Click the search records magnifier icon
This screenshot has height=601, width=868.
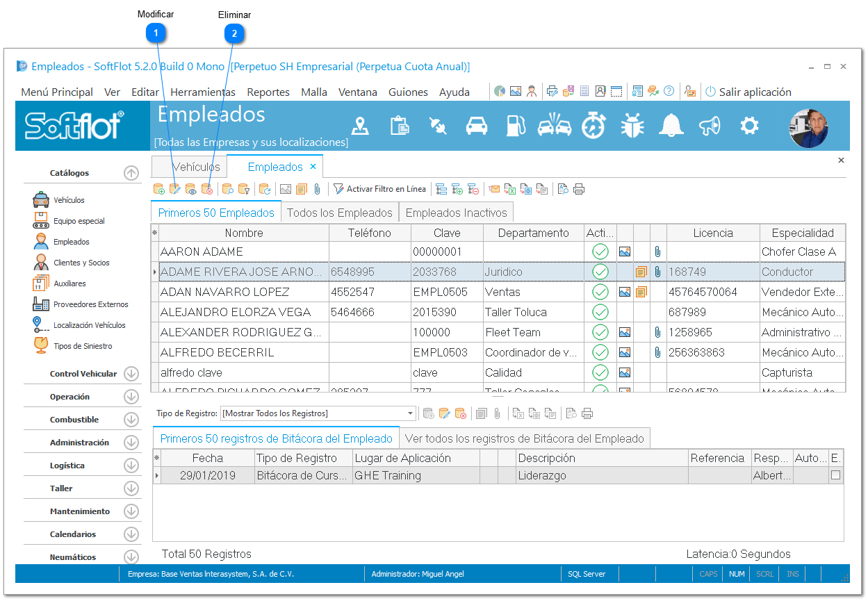[228, 189]
